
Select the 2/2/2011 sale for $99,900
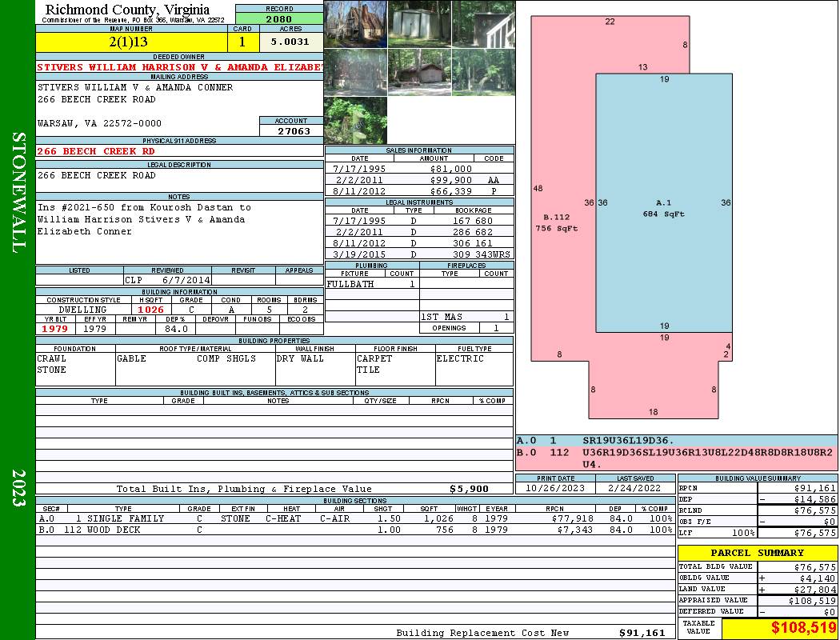[419, 180]
